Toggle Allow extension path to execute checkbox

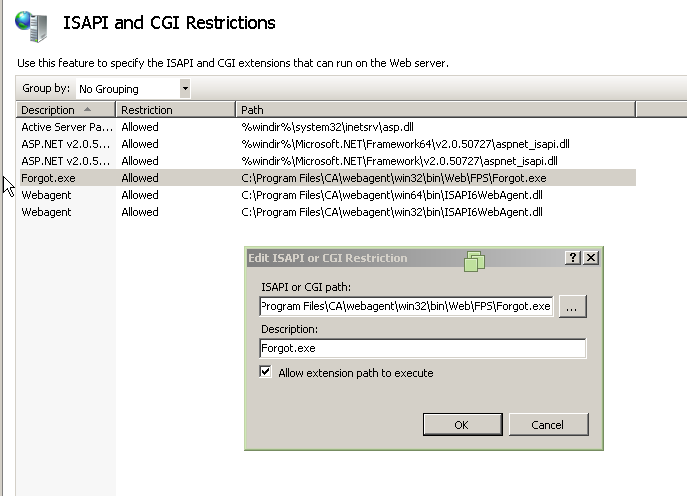point(265,372)
